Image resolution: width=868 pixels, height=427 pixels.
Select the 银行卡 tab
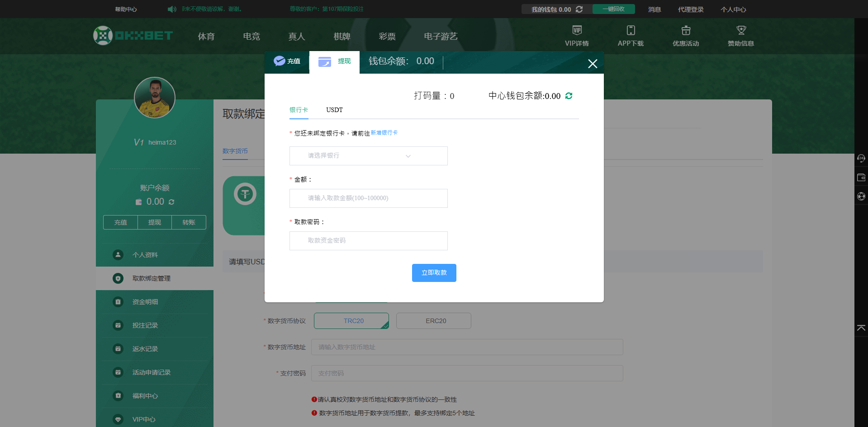click(x=299, y=110)
